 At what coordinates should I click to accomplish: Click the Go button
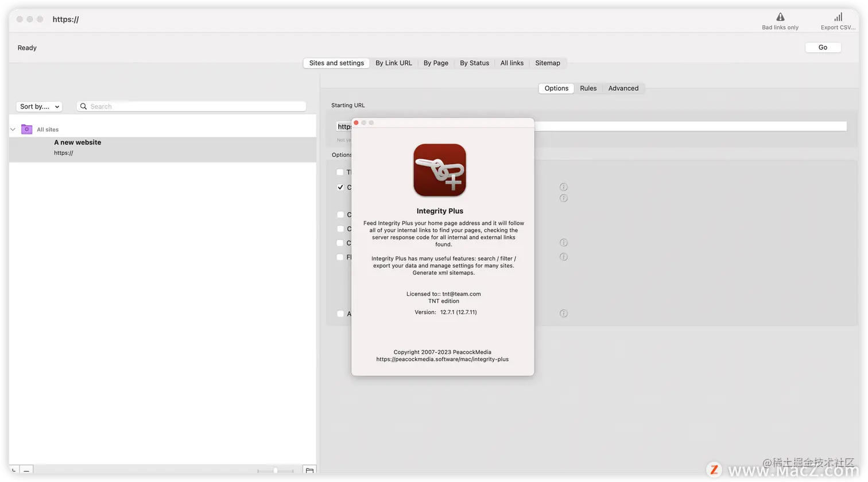(x=823, y=48)
